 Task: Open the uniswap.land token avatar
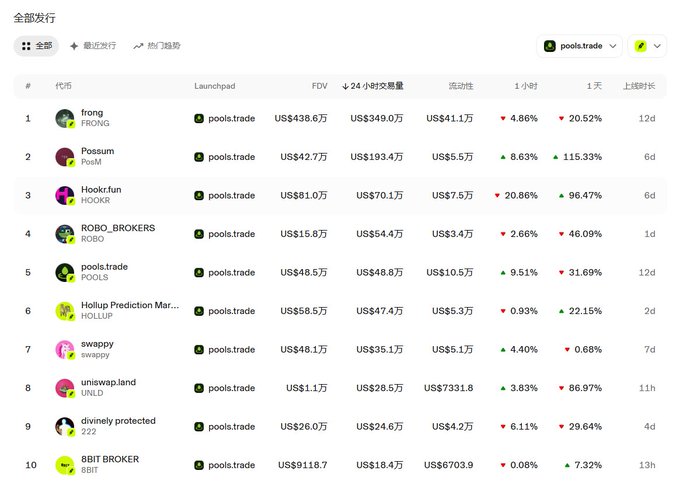(65, 388)
